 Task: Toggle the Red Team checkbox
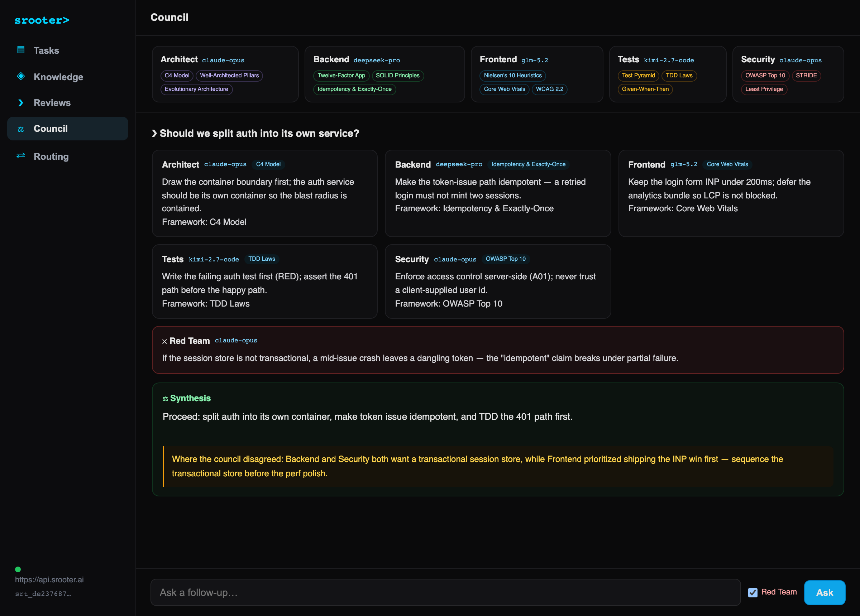(753, 592)
